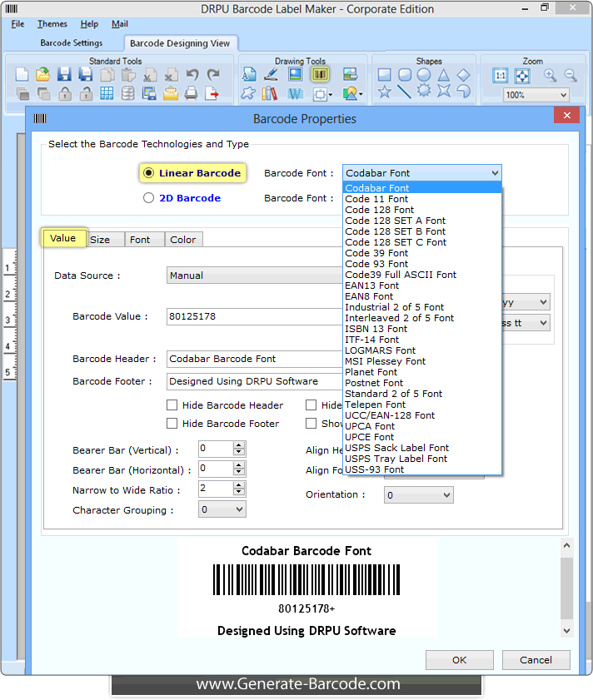Close the Barcode Properties dialog
Viewport: 593px width, 700px height.
pyautogui.click(x=566, y=116)
